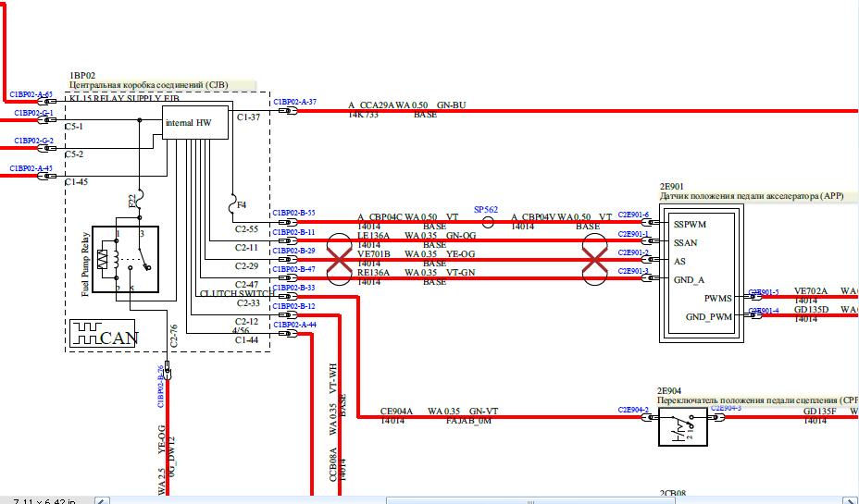Select wire label A_CBP04C WA 0.50 VT
The width and height of the screenshot is (859, 504).
pyautogui.click(x=408, y=217)
